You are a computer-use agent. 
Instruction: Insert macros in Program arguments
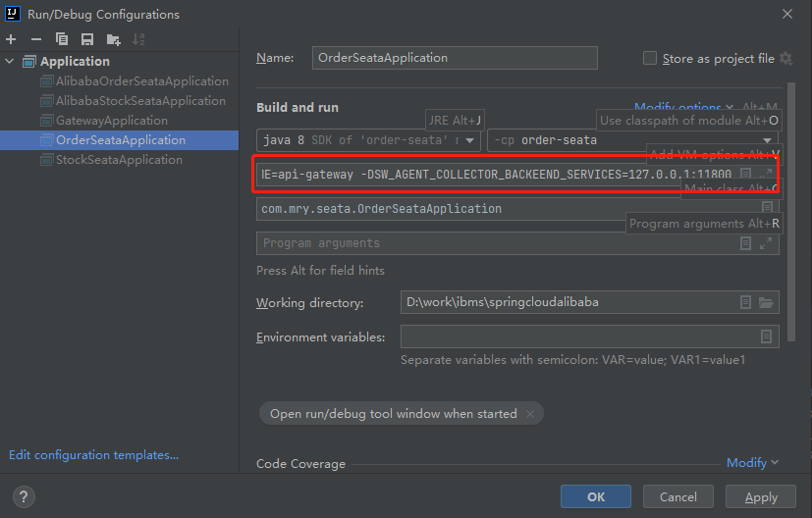(x=745, y=243)
